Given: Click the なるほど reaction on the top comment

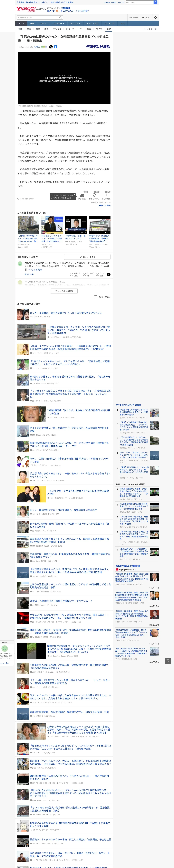Looking at the screenshot, I should tap(88, 274).
